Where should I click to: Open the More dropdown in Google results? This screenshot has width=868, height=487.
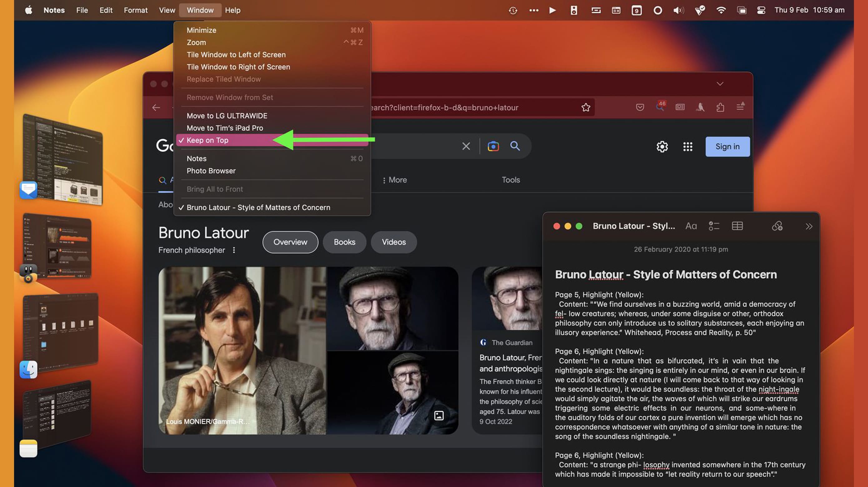tap(394, 180)
